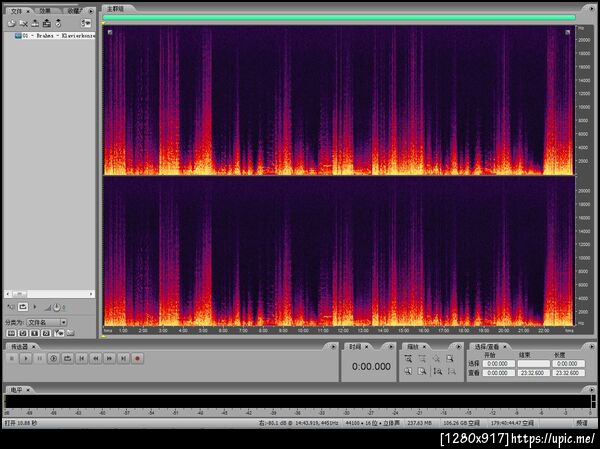Open the 主群组 panel menu arrow at top right
The height and width of the screenshot is (449, 600).
pyautogui.click(x=590, y=8)
